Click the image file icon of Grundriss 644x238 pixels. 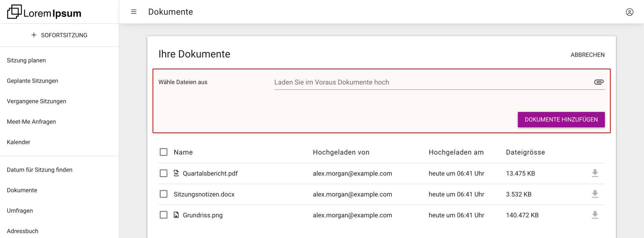(x=176, y=215)
